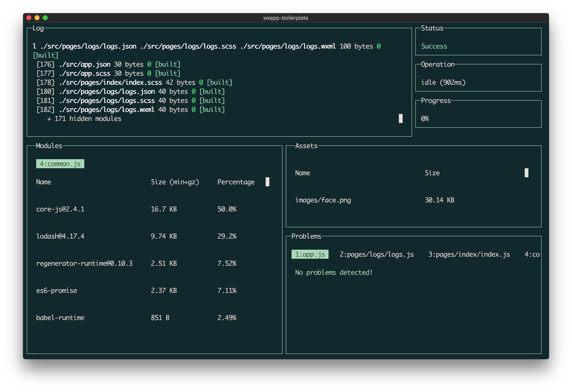This screenshot has width=572, height=392.
Task: Click the yellow minimize window button
Action: pyautogui.click(x=37, y=18)
